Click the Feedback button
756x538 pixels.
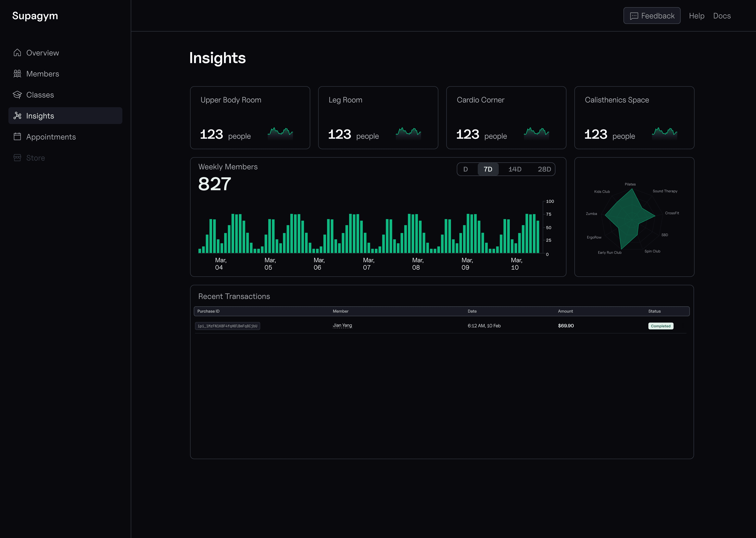[652, 16]
